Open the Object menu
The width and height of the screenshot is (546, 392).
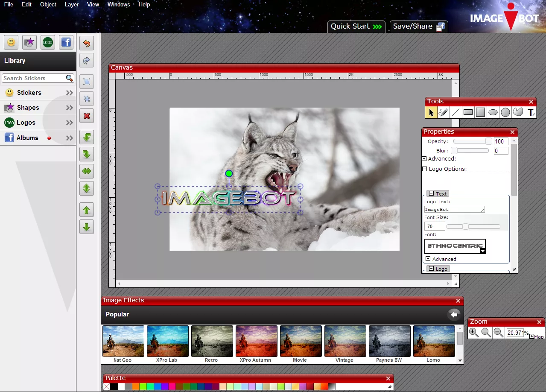[x=48, y=4]
